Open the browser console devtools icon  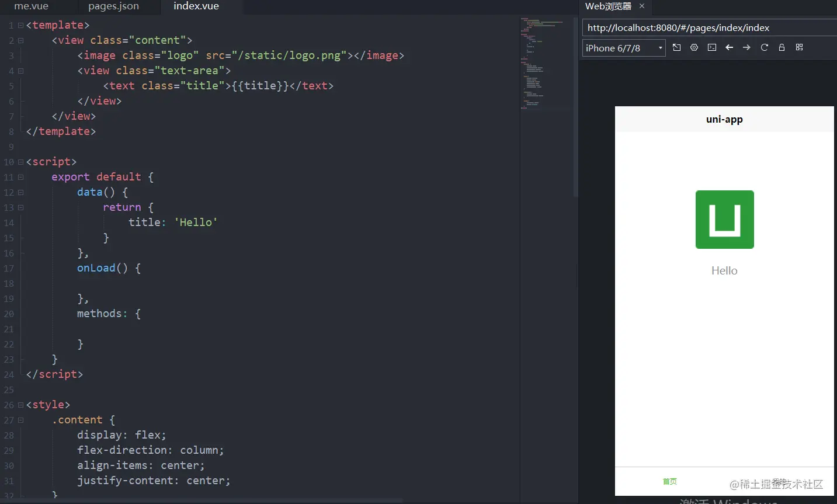pyautogui.click(x=711, y=47)
